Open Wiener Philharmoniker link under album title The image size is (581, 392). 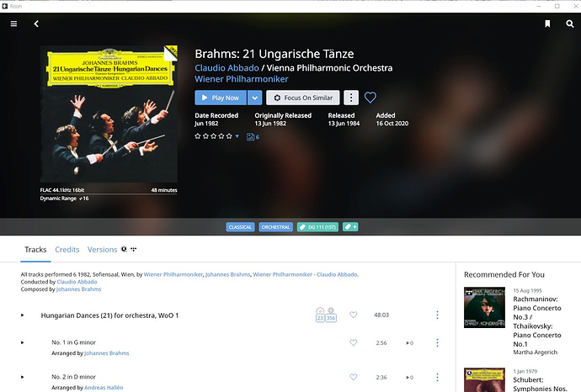pos(242,79)
